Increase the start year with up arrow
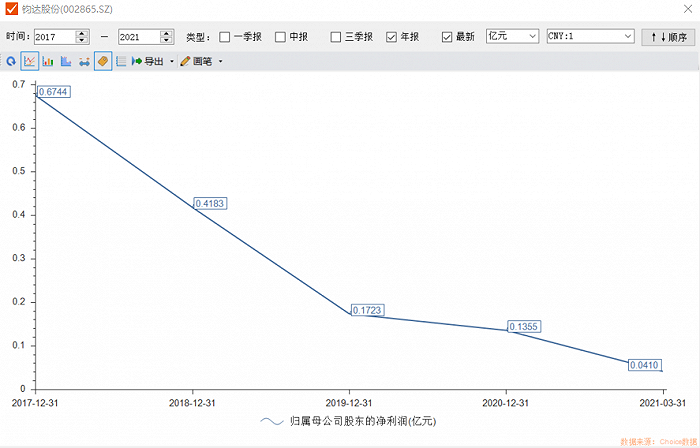Image resolution: width=700 pixels, height=448 pixels. pos(82,33)
